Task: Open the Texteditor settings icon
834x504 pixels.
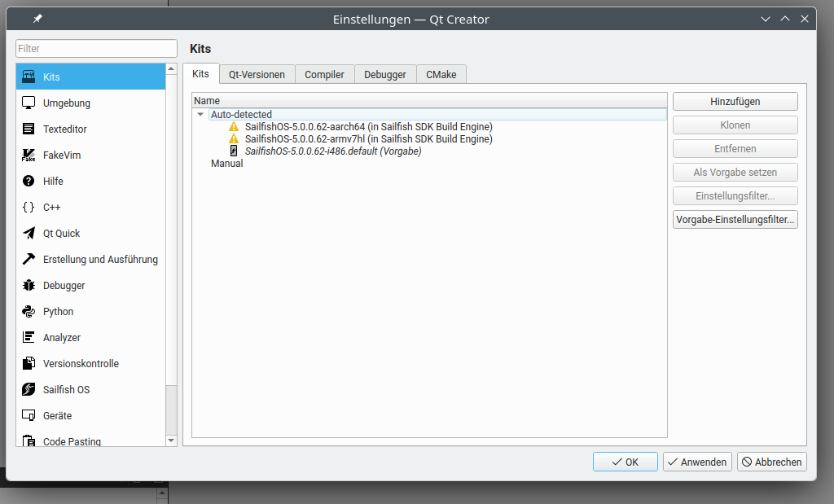Action: click(29, 129)
